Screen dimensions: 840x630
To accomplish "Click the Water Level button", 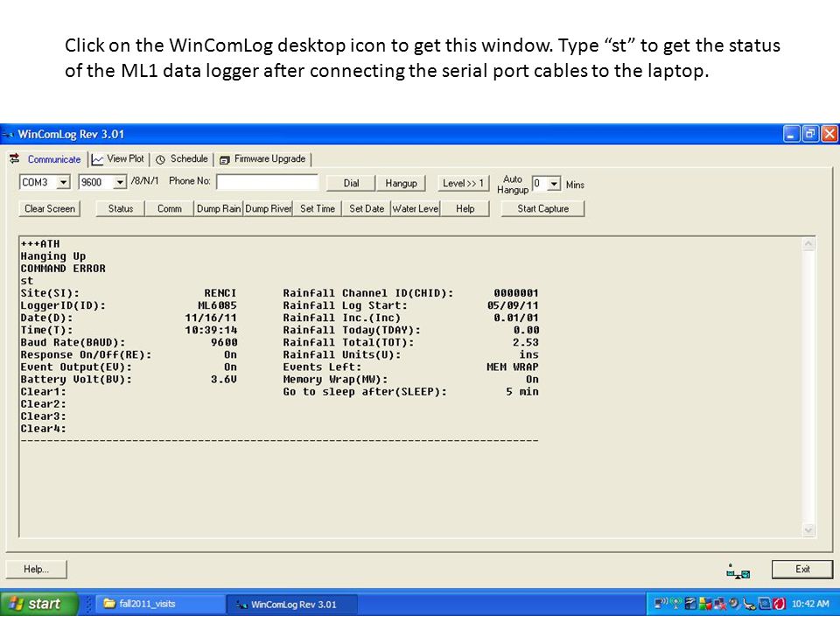I will 416,209.
